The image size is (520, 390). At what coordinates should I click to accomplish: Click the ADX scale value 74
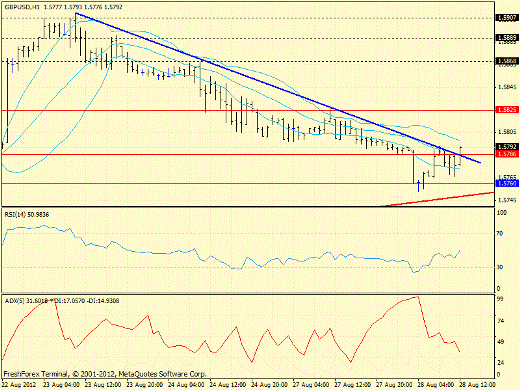coord(500,321)
